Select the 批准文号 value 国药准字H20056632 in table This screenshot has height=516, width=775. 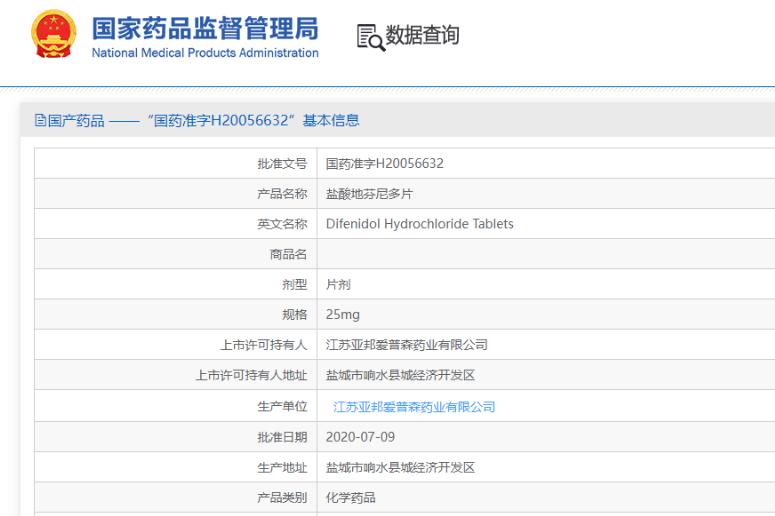click(x=384, y=163)
